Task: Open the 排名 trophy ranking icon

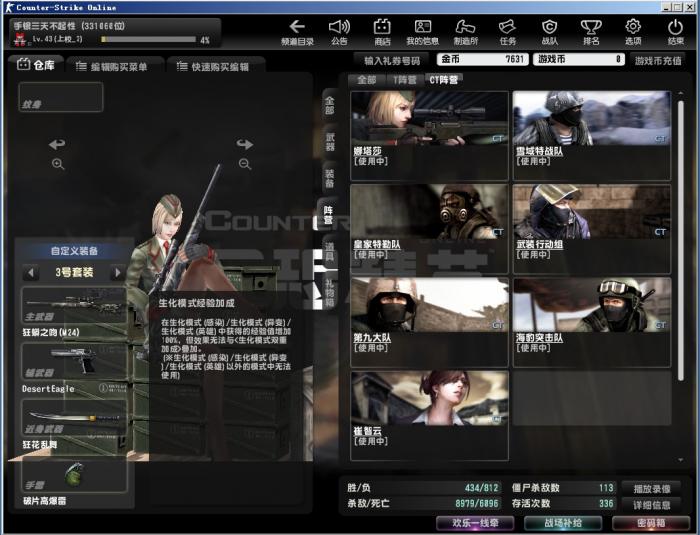Action: click(591, 32)
